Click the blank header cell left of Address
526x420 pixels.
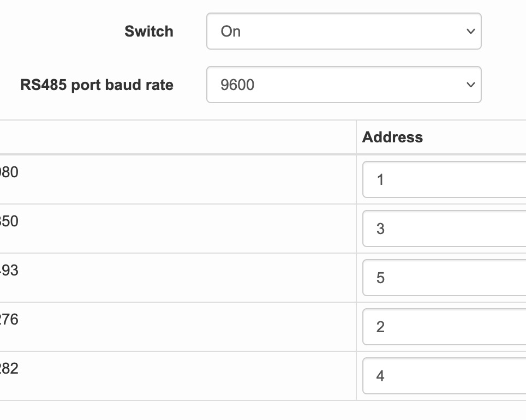pyautogui.click(x=175, y=137)
